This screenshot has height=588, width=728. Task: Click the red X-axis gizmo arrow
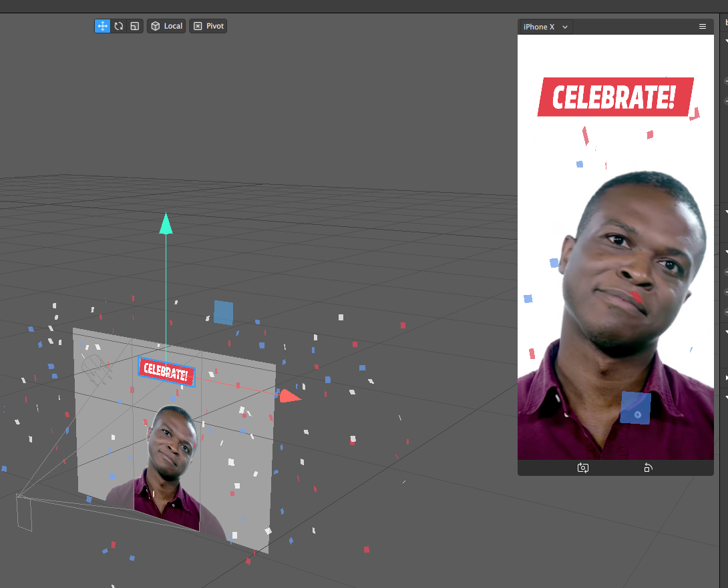289,396
